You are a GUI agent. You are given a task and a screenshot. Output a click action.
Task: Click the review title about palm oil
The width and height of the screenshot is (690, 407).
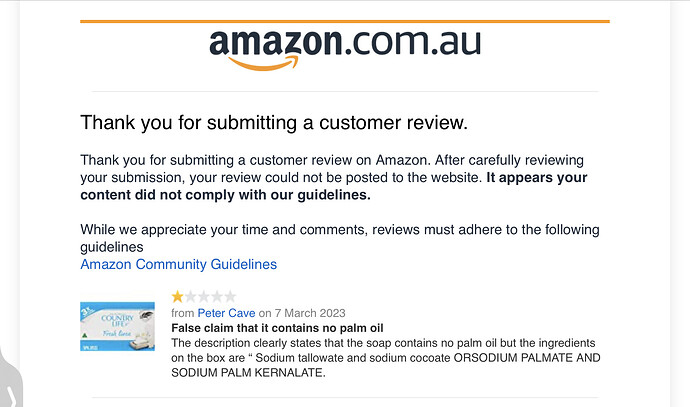click(277, 328)
